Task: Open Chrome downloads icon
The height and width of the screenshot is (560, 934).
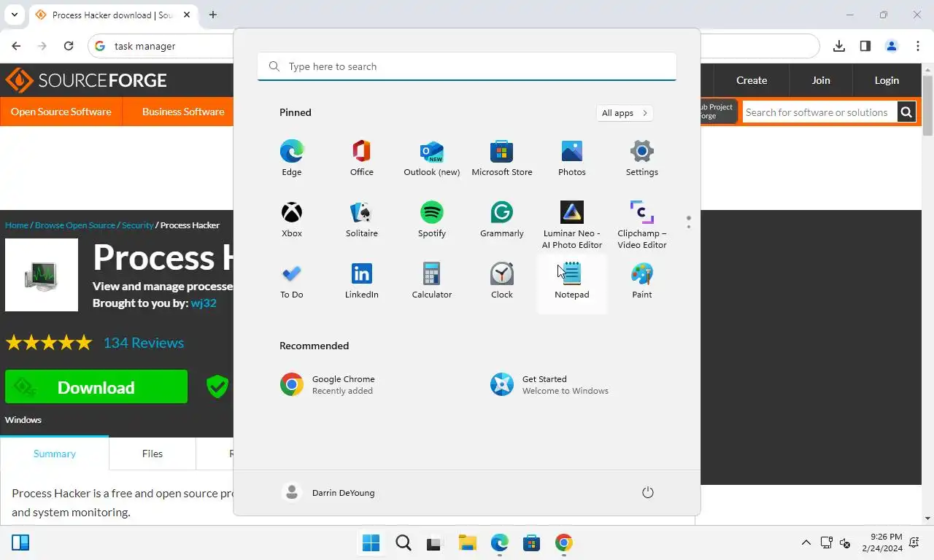Action: (x=839, y=46)
